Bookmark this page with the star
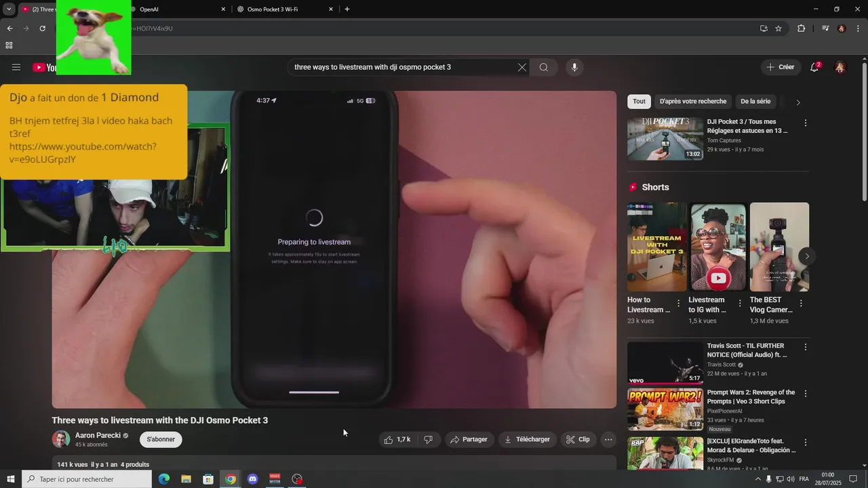Screen dimensions: 868x488 pyautogui.click(x=778, y=28)
